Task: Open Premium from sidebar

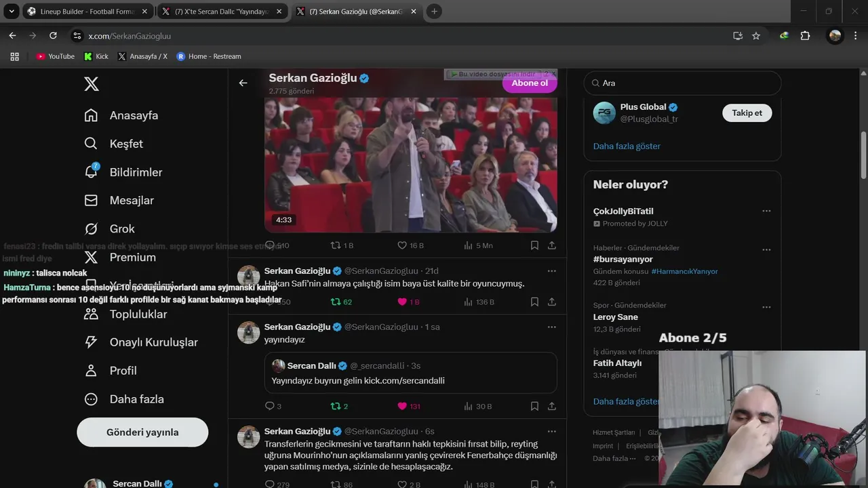Action: (x=120, y=258)
